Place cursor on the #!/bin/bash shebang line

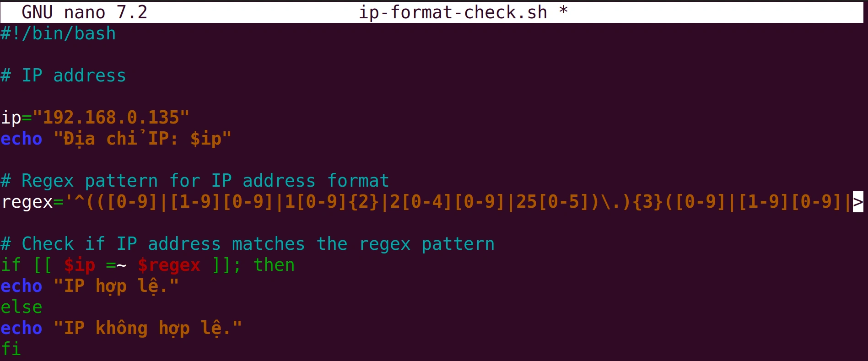point(58,33)
